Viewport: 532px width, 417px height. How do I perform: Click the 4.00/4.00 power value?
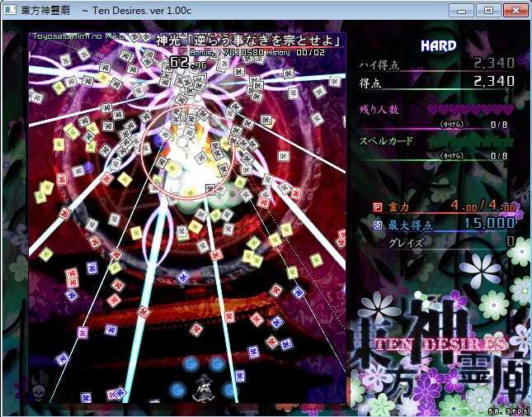click(x=483, y=206)
